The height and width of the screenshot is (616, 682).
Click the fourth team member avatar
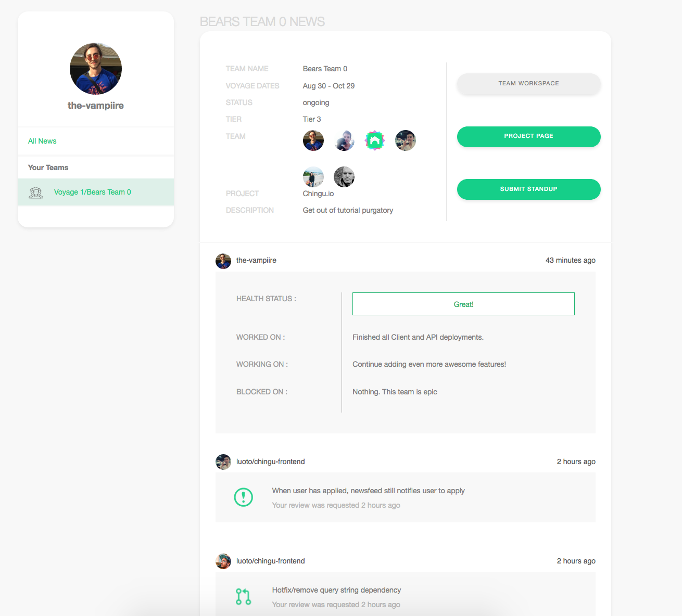click(x=406, y=140)
